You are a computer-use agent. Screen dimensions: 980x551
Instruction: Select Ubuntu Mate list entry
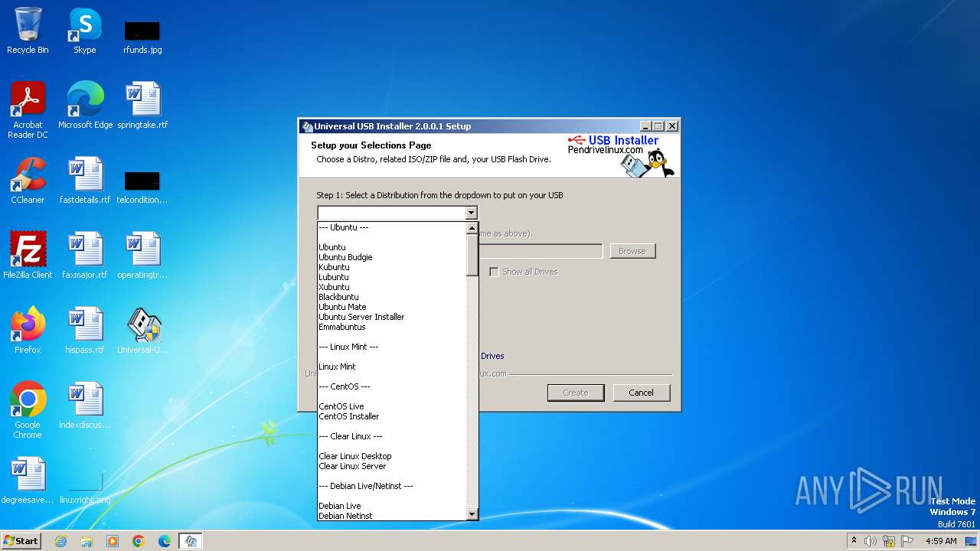point(392,307)
